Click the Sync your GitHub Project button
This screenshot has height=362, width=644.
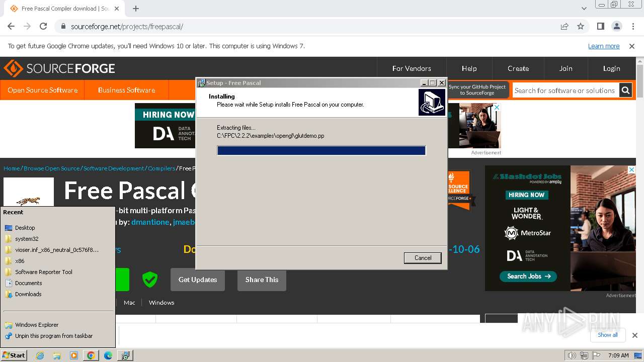point(477,90)
